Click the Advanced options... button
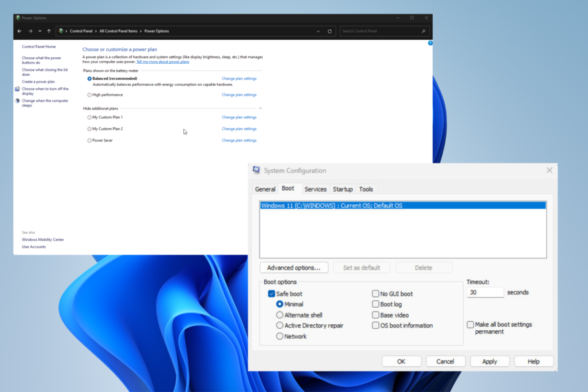 click(x=294, y=268)
